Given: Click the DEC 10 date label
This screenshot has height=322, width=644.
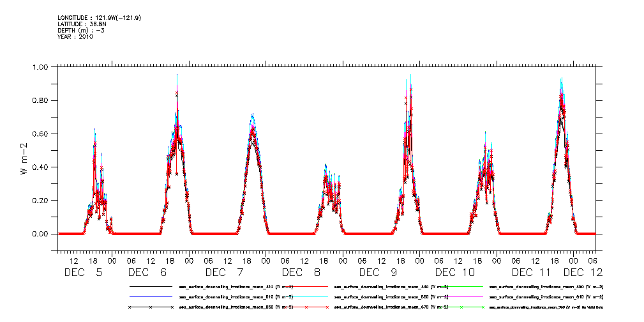Looking at the screenshot, I should point(455,272).
